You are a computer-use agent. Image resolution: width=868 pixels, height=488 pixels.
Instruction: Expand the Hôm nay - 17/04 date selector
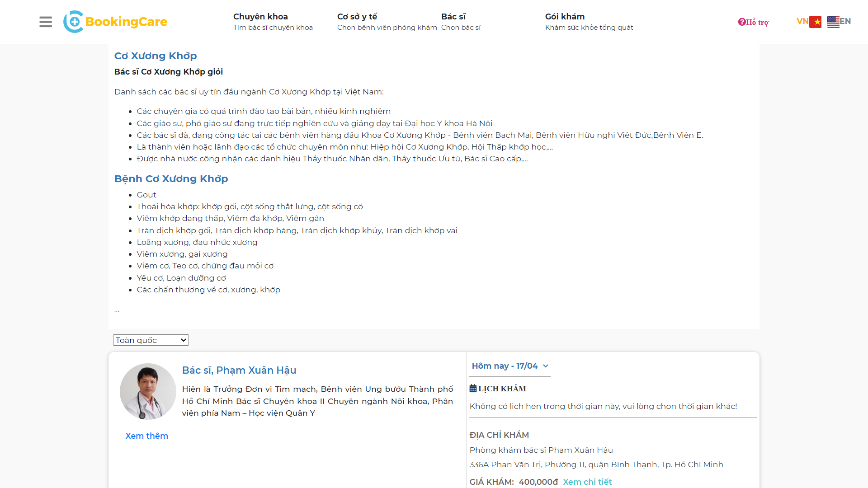click(x=510, y=366)
